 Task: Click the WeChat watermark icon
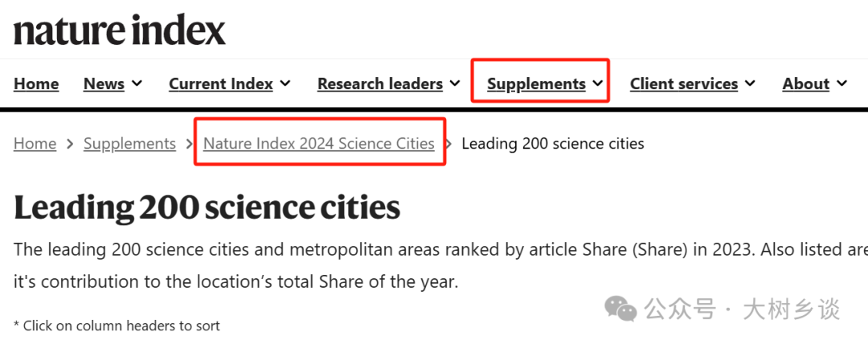point(620,308)
